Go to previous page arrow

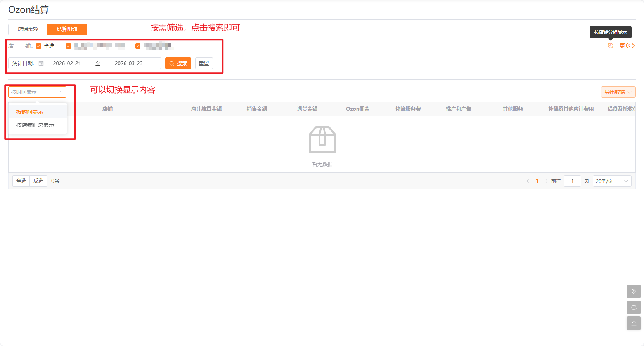point(528,181)
